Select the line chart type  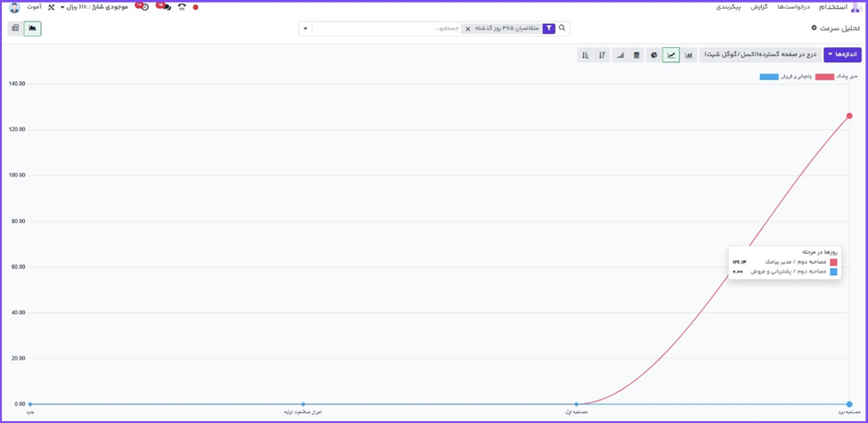[671, 55]
